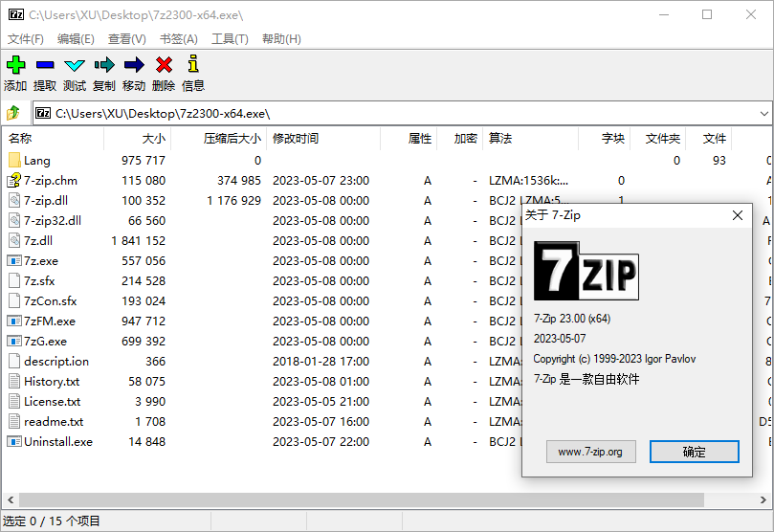The image size is (774, 532).
Task: Click the Copy (复制) toolbar icon
Action: coord(104,65)
